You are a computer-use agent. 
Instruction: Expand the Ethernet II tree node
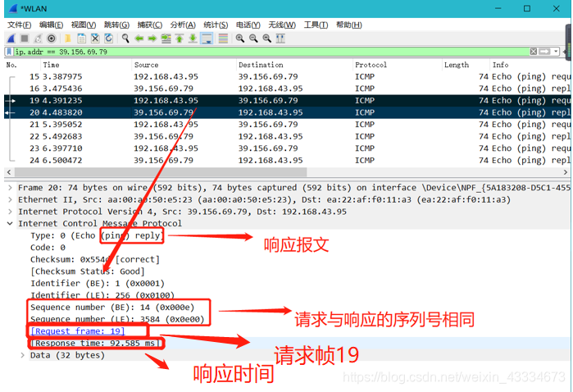[x=10, y=199]
